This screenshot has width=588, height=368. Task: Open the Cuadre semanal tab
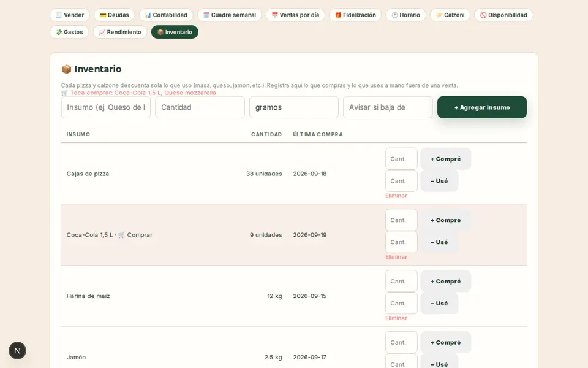230,15
